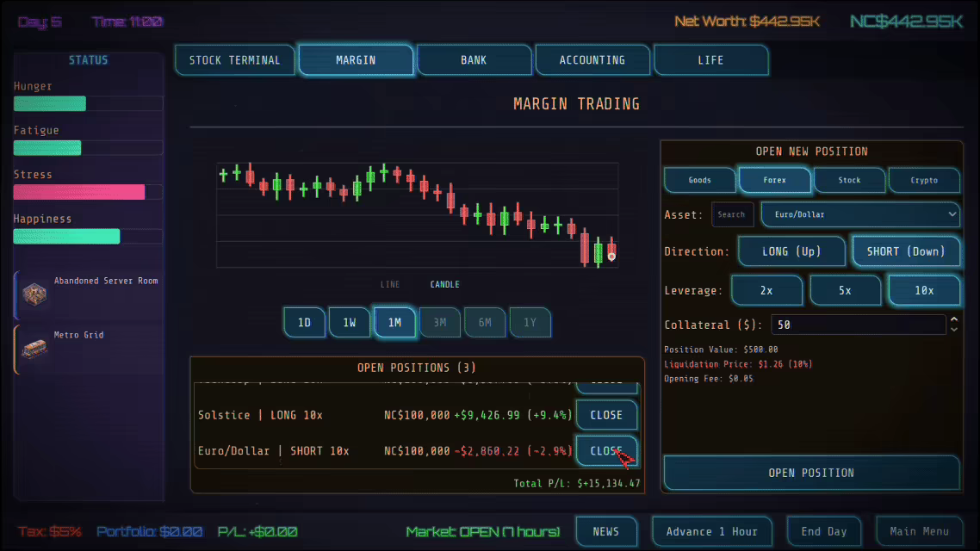Click the Position Value $500.00 text
This screenshot has width=980, height=551.
pos(722,350)
